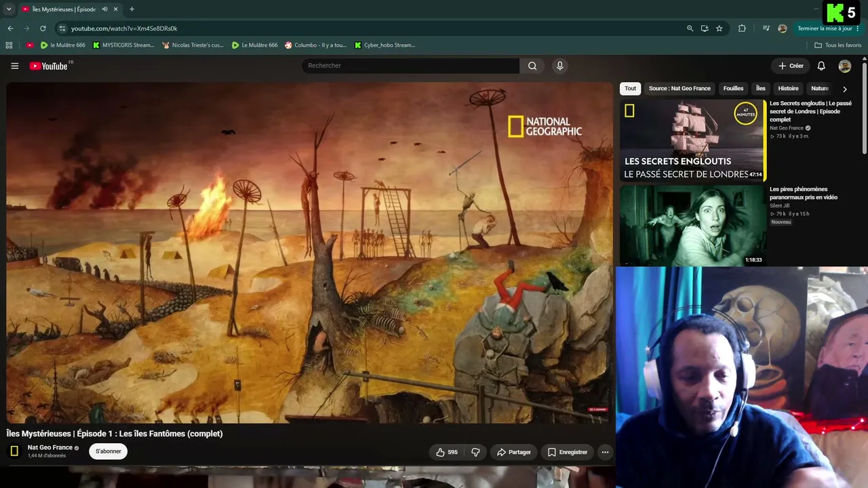Image resolution: width=868 pixels, height=488 pixels.
Task: Open the MYSTICGRIS Stream bookmark
Action: [123, 45]
